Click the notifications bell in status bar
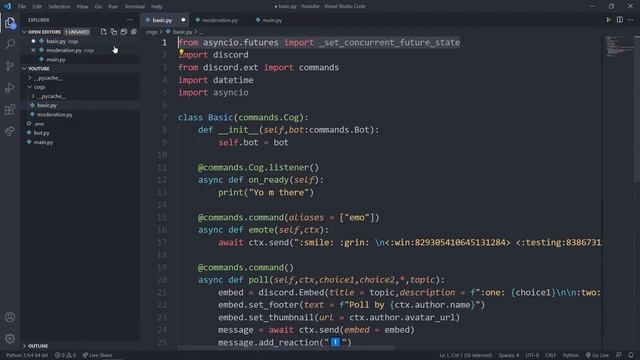Screen dimensions: 640x360 (x=631, y=355)
